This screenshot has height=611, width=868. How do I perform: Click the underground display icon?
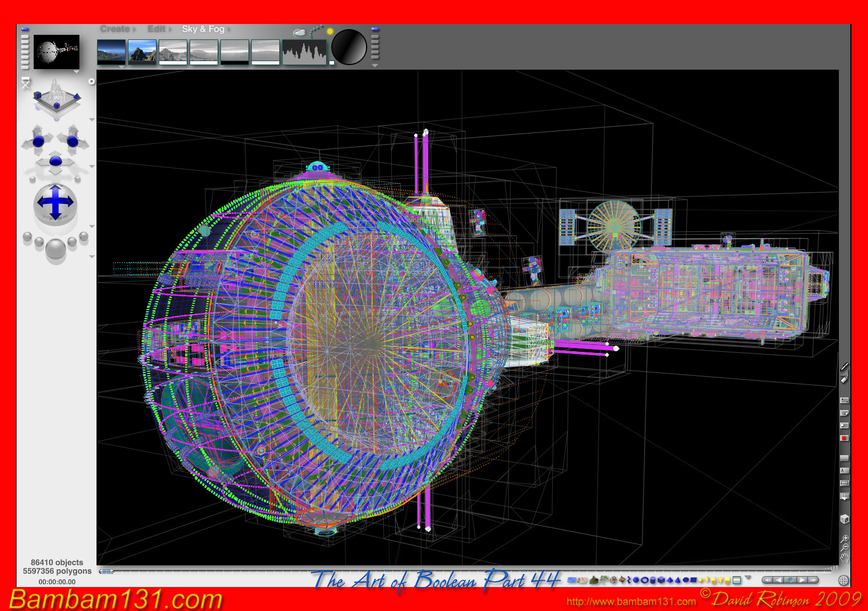[x=844, y=483]
